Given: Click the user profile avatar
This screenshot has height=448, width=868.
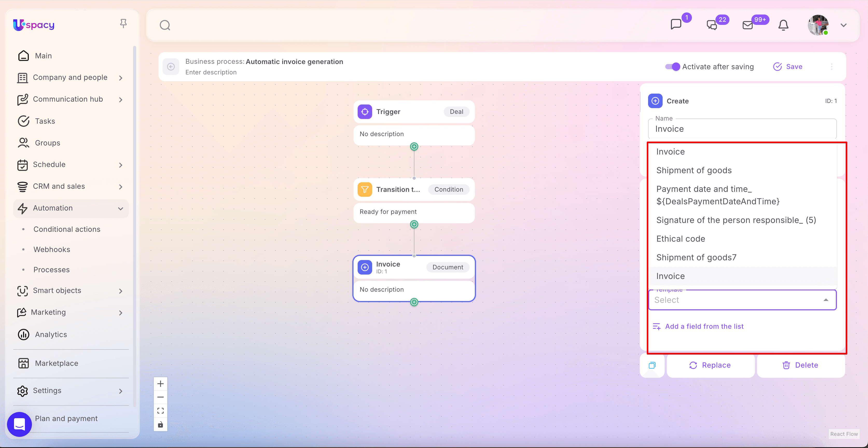Looking at the screenshot, I should click(x=818, y=25).
